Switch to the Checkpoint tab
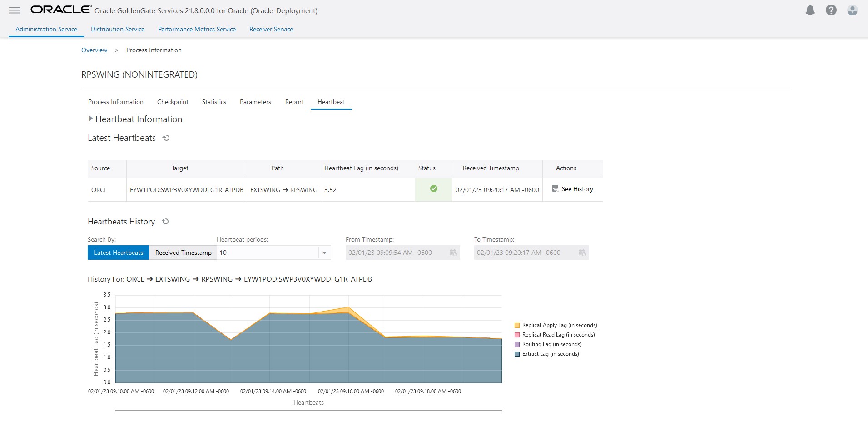The image size is (868, 421). pos(173,102)
